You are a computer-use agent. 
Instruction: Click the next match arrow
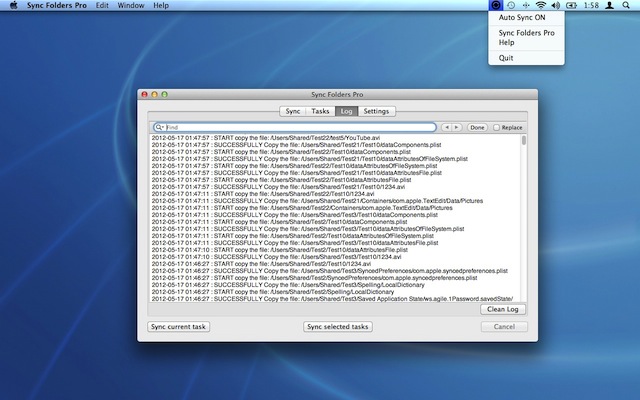pyautogui.click(x=457, y=128)
